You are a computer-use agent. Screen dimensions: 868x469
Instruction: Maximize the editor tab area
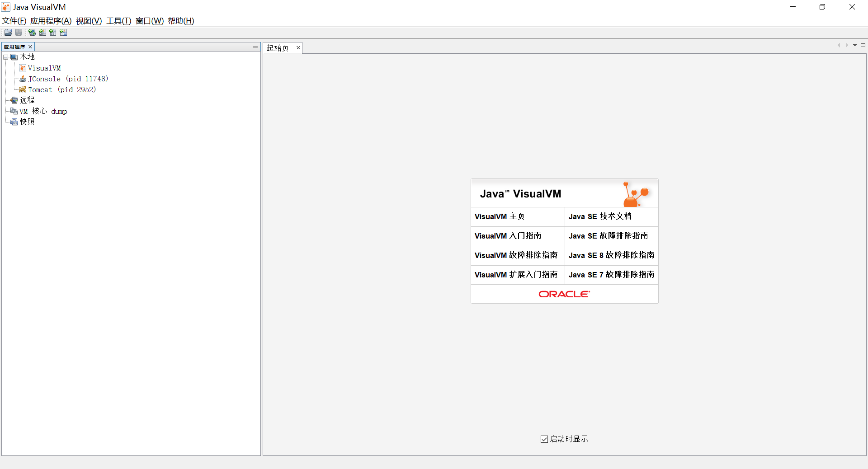point(863,45)
